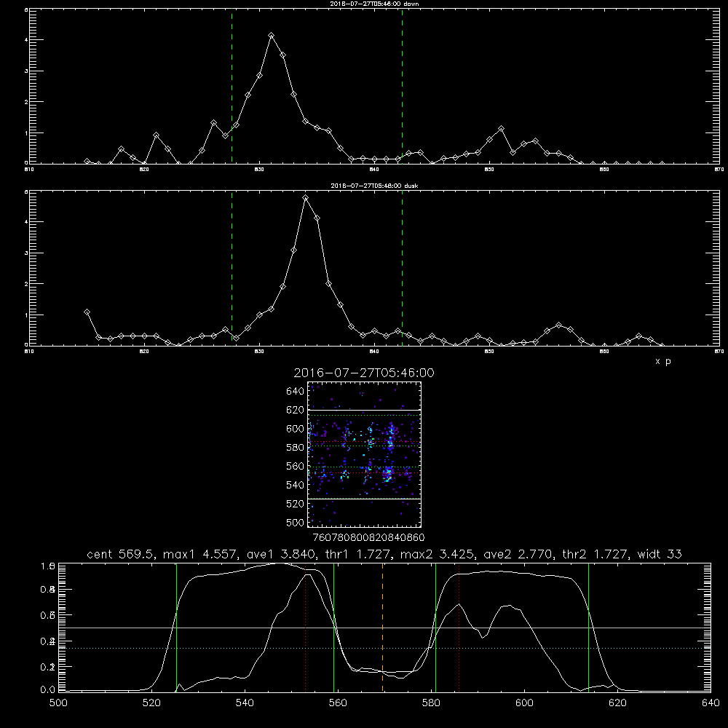Click the '500' y-axis label of the center image

(x=296, y=522)
